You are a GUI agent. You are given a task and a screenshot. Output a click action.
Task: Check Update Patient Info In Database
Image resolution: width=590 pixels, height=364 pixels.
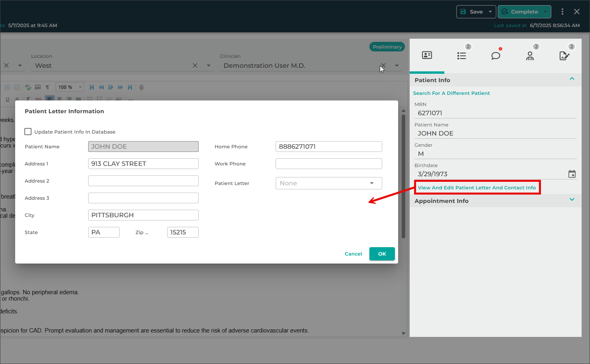point(28,132)
